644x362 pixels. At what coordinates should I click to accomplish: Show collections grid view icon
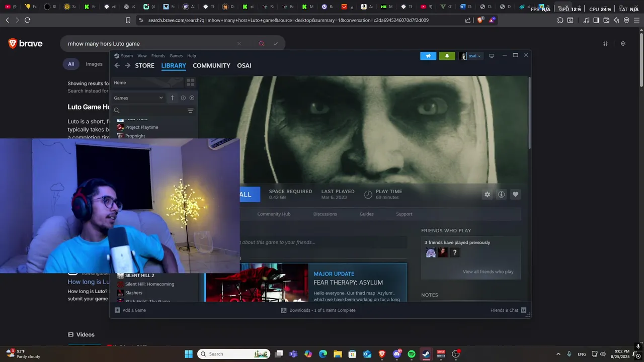(x=190, y=82)
